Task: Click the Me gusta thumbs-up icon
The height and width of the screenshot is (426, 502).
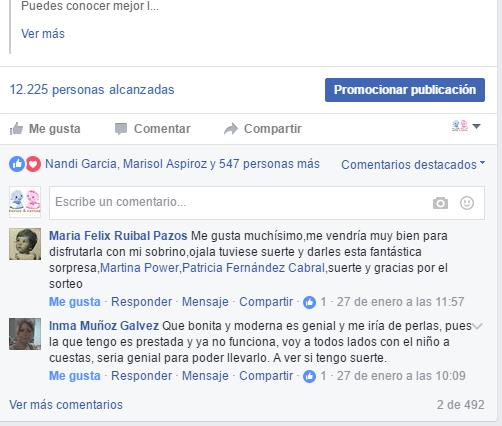Action: click(x=16, y=129)
